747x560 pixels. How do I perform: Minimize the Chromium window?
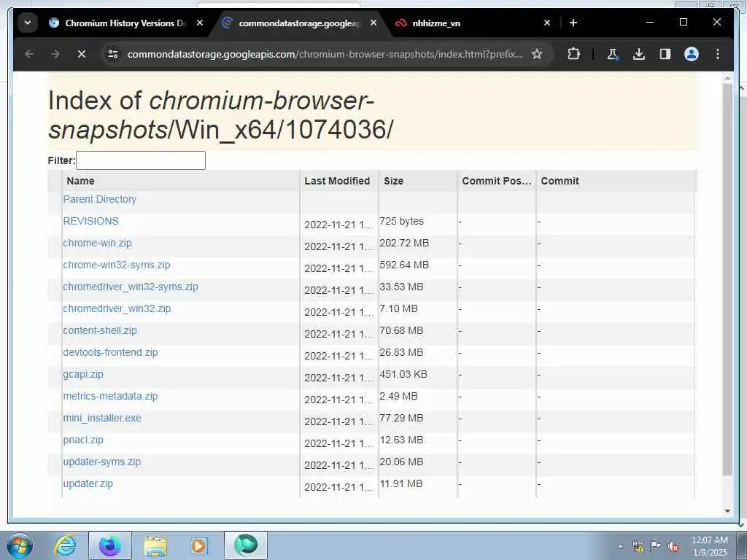click(650, 23)
